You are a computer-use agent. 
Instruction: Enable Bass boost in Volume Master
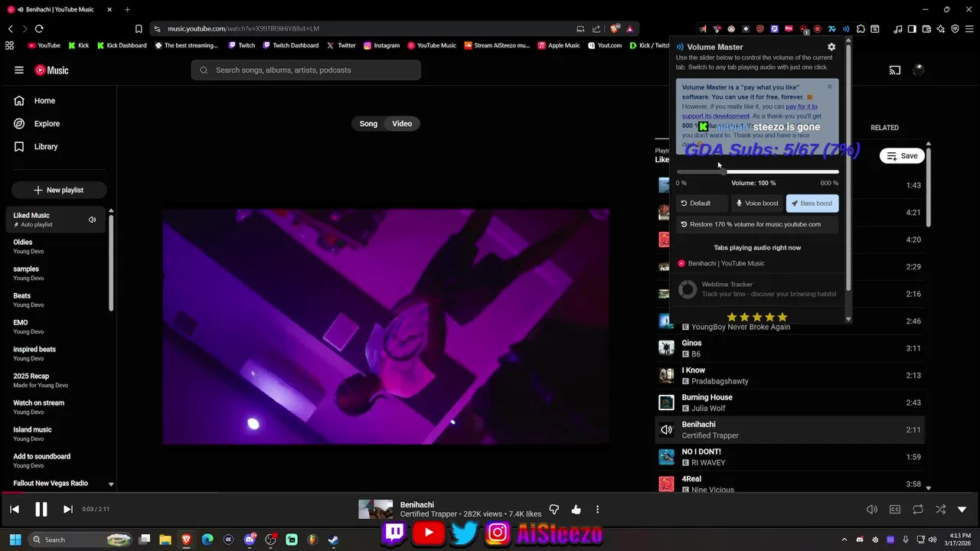tap(812, 203)
